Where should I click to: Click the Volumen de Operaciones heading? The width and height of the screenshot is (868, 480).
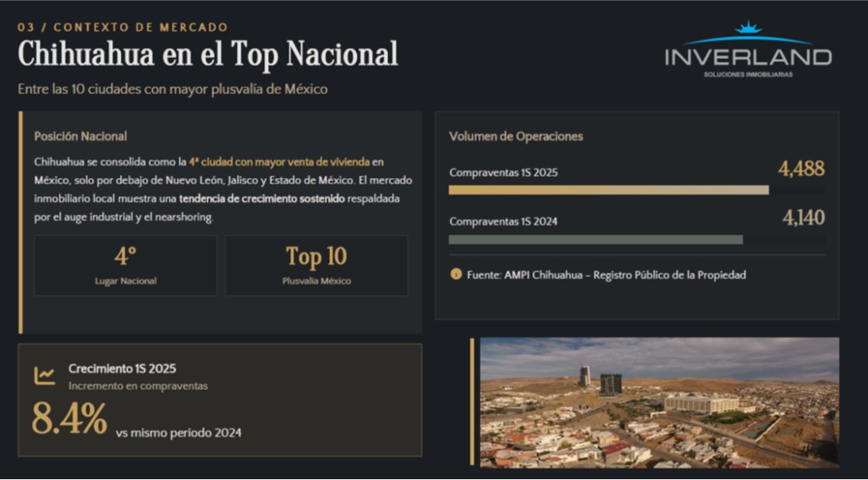pos(516,136)
